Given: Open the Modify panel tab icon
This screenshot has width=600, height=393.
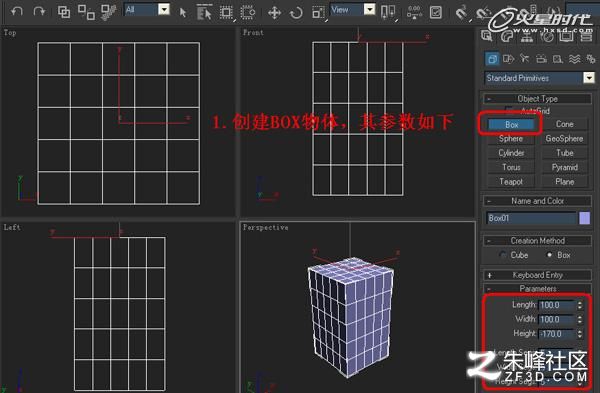Looking at the screenshot, I should 507,36.
